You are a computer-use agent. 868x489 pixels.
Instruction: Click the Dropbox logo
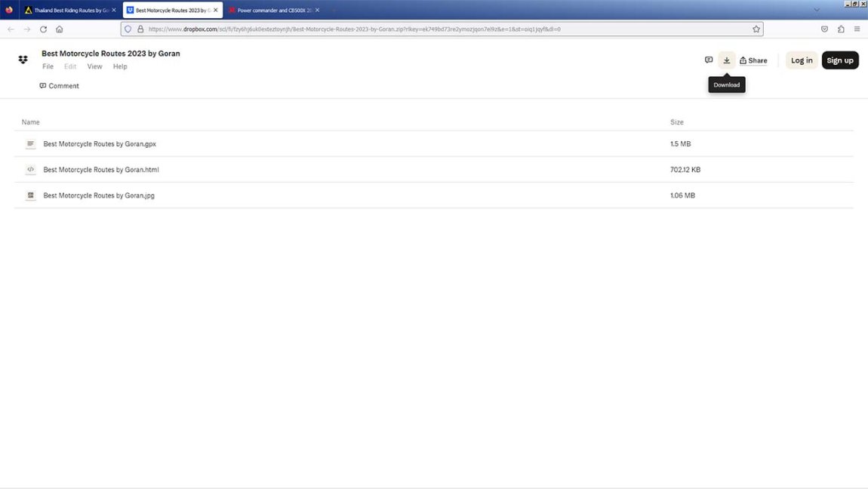coord(23,60)
